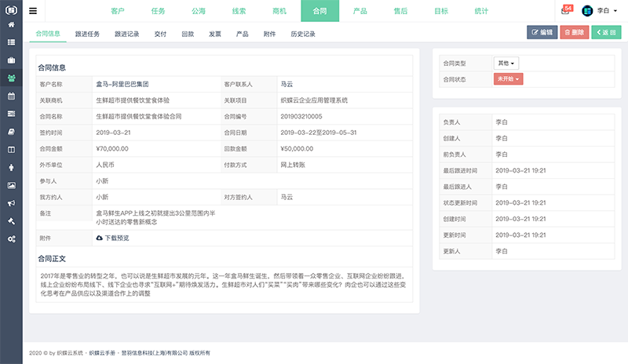Open the briefcase icon in the sidebar

coord(11,60)
